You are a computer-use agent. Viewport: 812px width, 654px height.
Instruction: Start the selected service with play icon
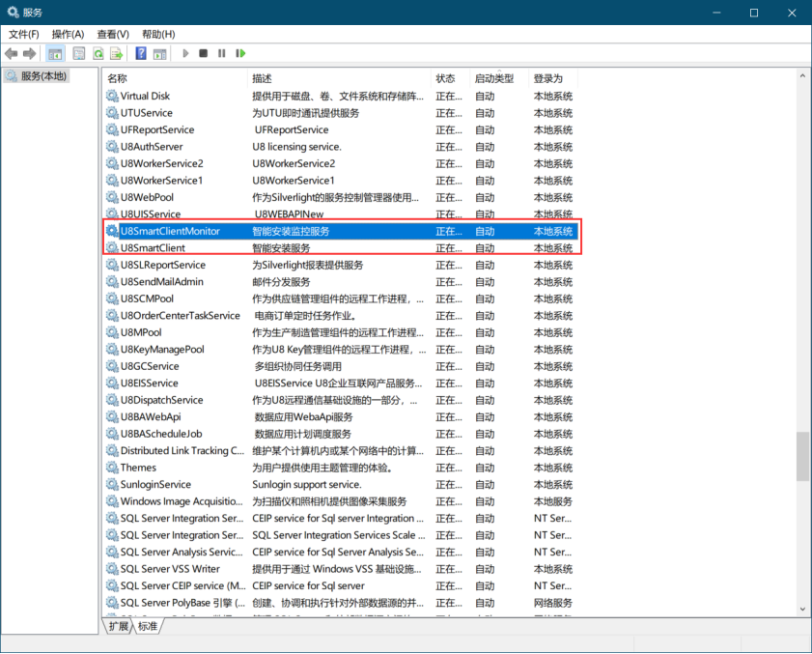186,53
